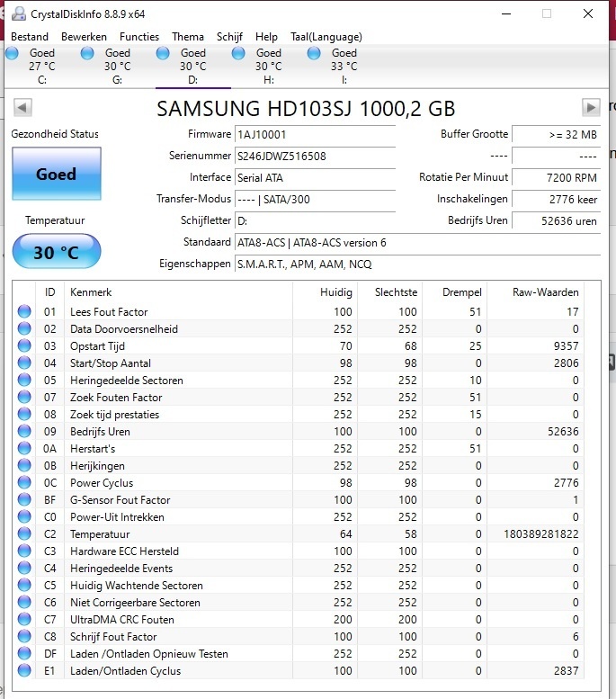Click status icon for Huidig Wachtende Sectoren
This screenshot has height=699, width=616.
(24, 585)
